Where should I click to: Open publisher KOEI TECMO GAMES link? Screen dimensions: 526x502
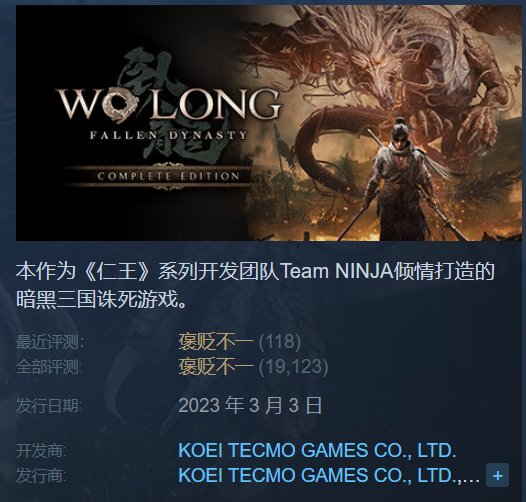pyautogui.click(x=329, y=475)
